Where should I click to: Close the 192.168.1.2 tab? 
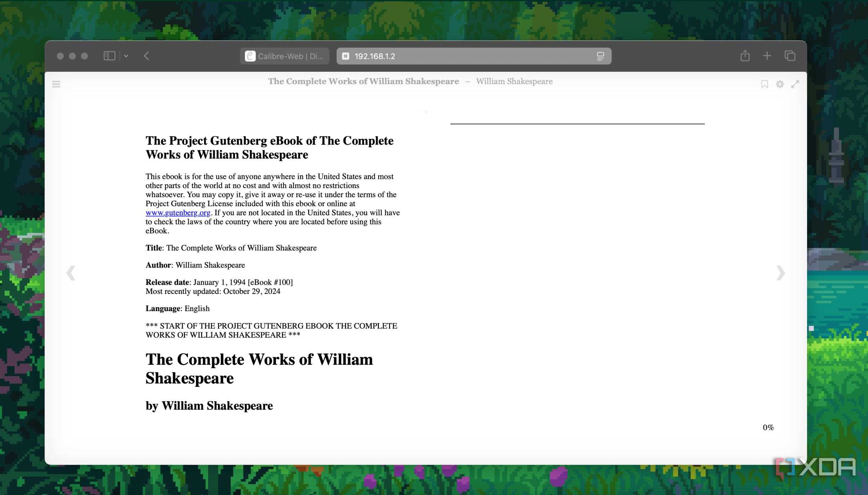click(346, 56)
